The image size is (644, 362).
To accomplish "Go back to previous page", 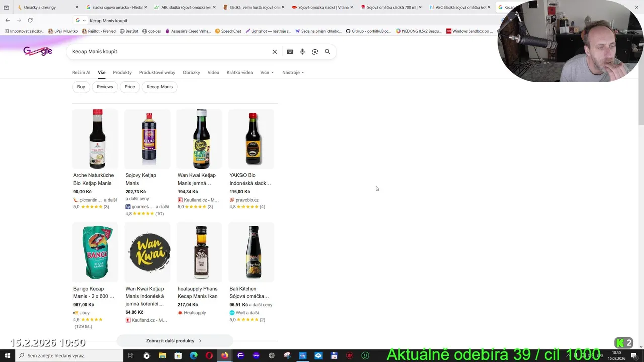I will pos(8,20).
